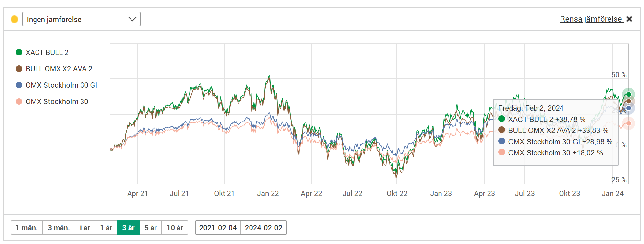Edit the start date 2021-02-04 field
This screenshot has width=644, height=244.
coord(218,228)
